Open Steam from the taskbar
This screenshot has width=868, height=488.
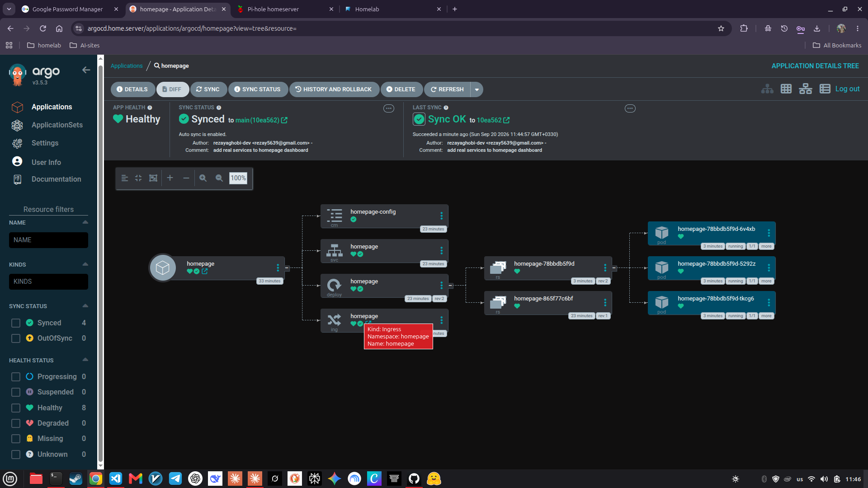click(75, 479)
